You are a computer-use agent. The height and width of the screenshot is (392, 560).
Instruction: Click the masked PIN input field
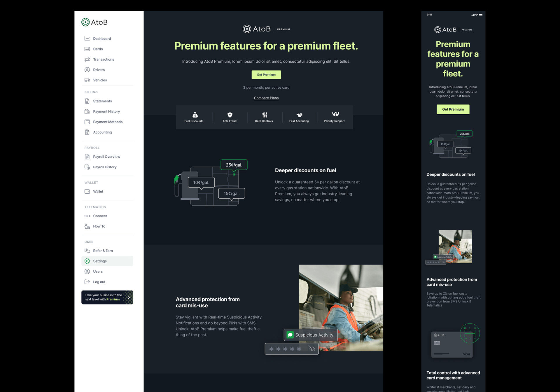[292, 349]
